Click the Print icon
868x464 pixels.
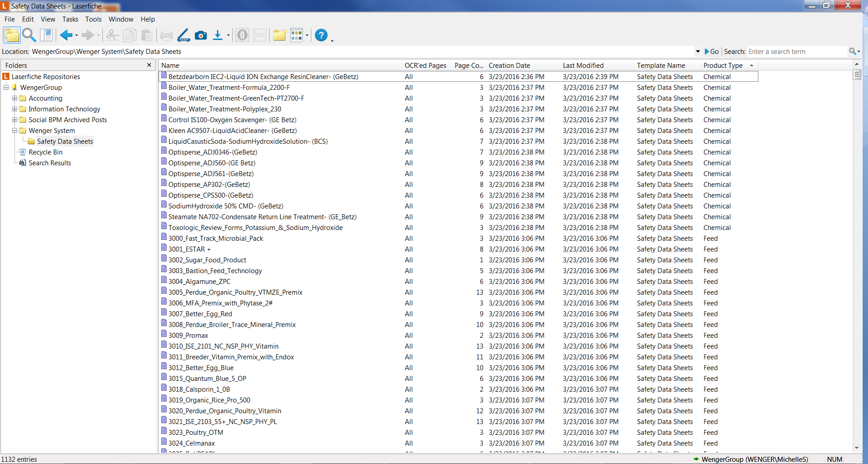(166, 35)
